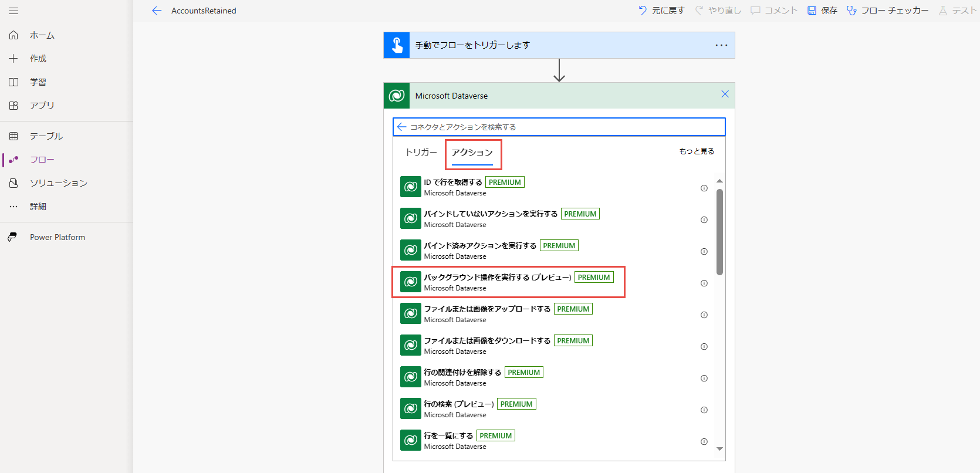Show info for 行を一覧にする

click(704, 442)
